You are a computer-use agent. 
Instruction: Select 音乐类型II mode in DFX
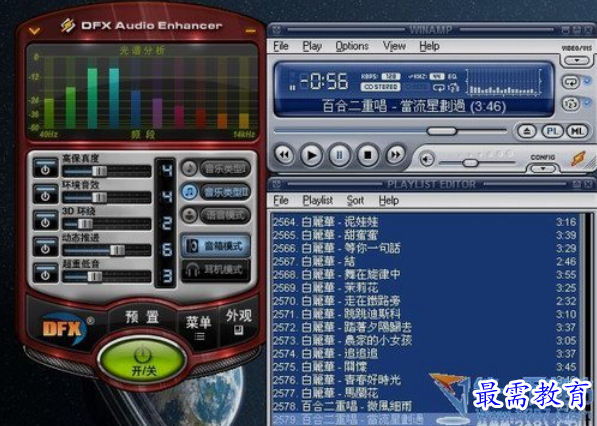coord(225,192)
